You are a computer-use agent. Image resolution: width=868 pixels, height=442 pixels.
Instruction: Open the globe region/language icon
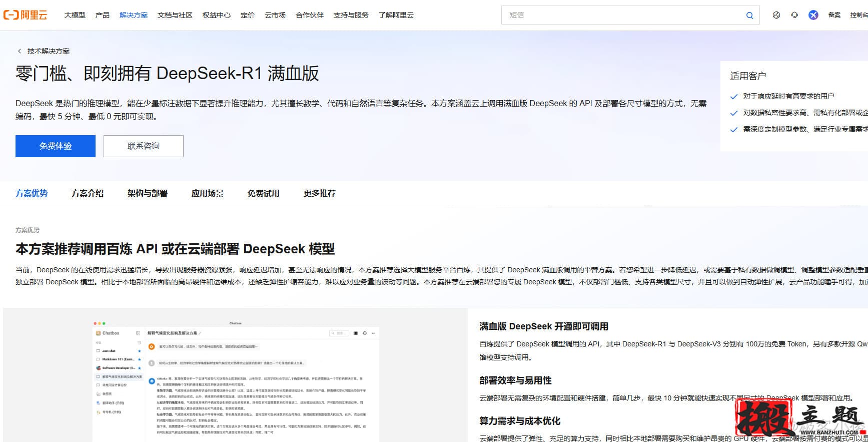pyautogui.click(x=776, y=15)
